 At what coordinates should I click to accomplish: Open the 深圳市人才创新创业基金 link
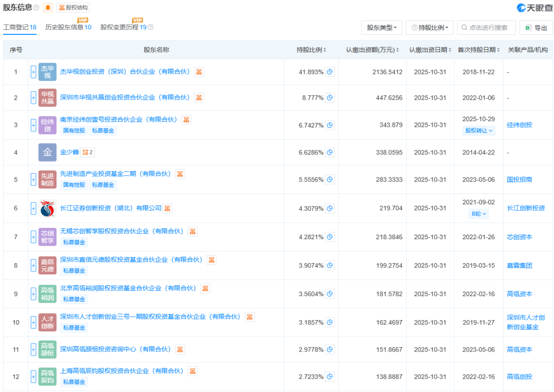[526, 322]
